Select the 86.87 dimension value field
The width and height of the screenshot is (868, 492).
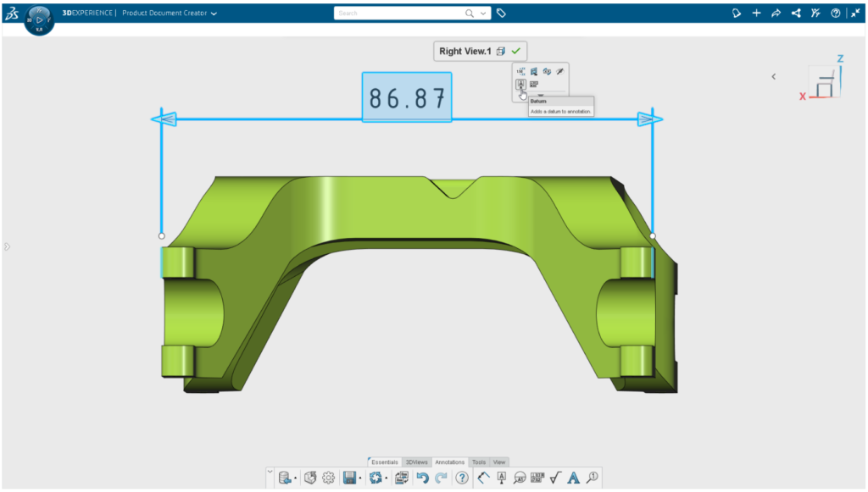[407, 97]
